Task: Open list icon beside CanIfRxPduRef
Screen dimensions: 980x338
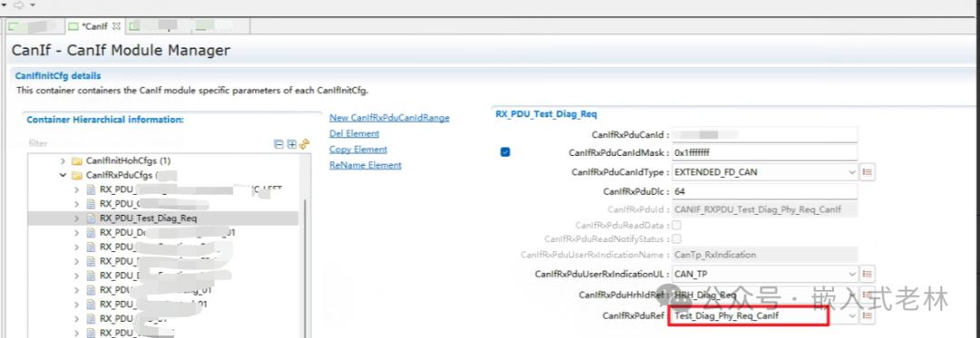Action: (867, 316)
